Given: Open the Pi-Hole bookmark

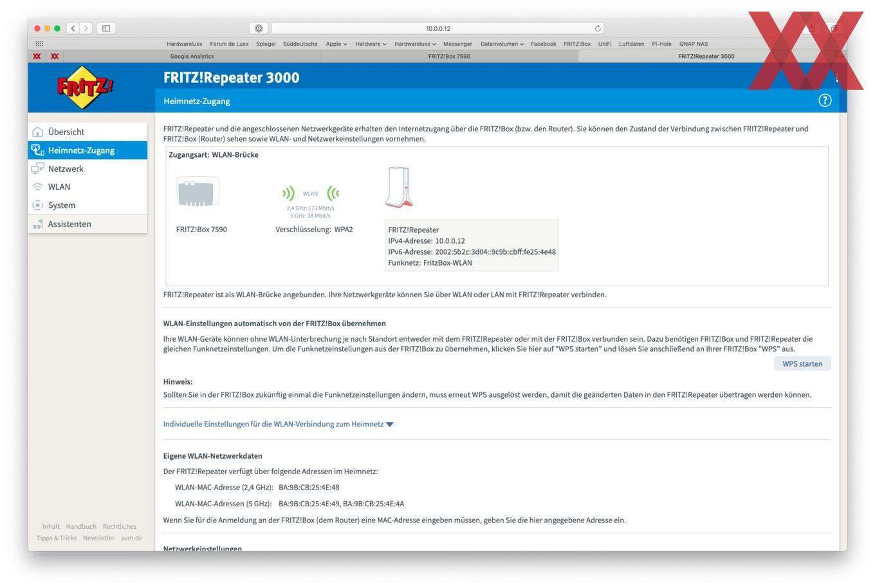Looking at the screenshot, I should pos(661,44).
